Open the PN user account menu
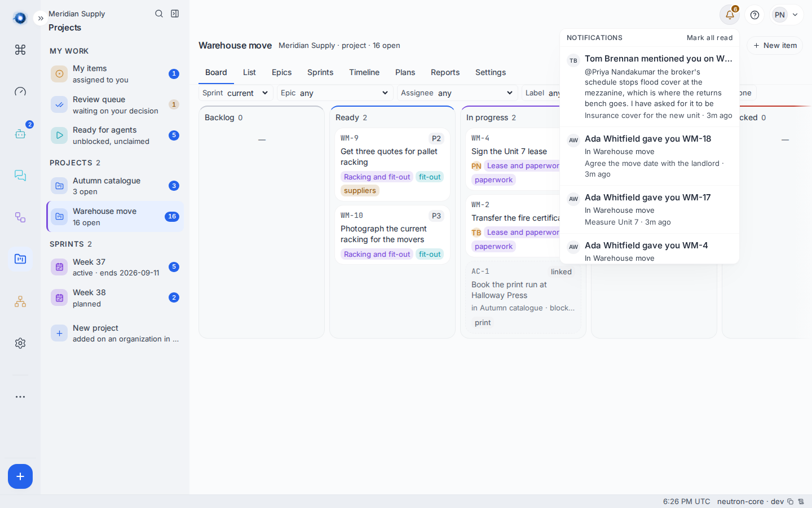The image size is (812, 508). pyautogui.click(x=787, y=15)
